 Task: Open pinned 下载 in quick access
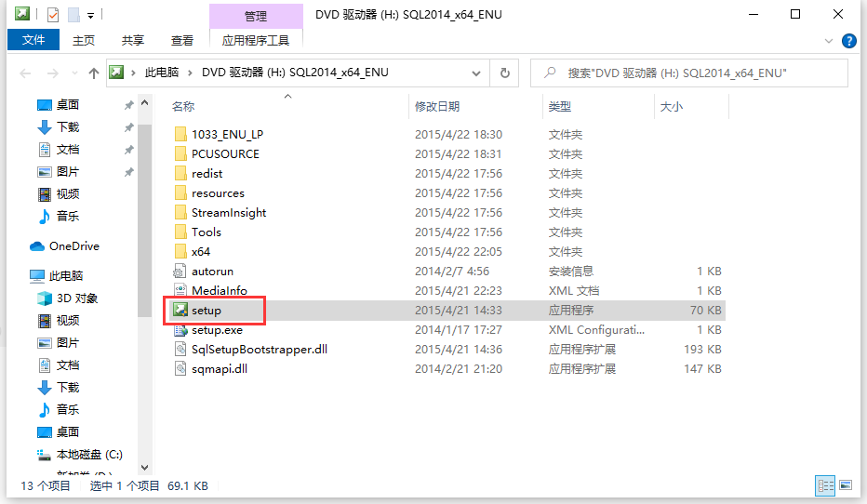point(68,127)
